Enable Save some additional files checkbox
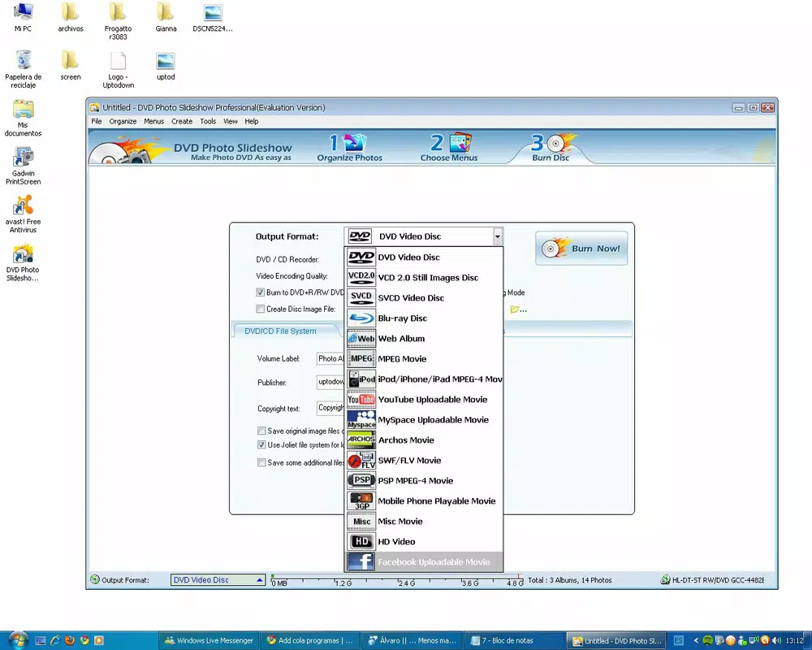This screenshot has height=650, width=812. (x=261, y=462)
